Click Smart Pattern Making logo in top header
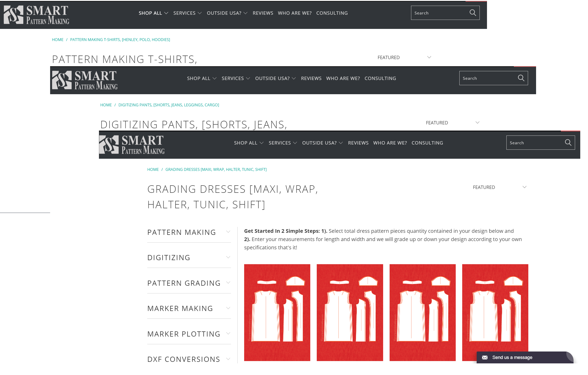The height and width of the screenshot is (375, 588). [36, 15]
